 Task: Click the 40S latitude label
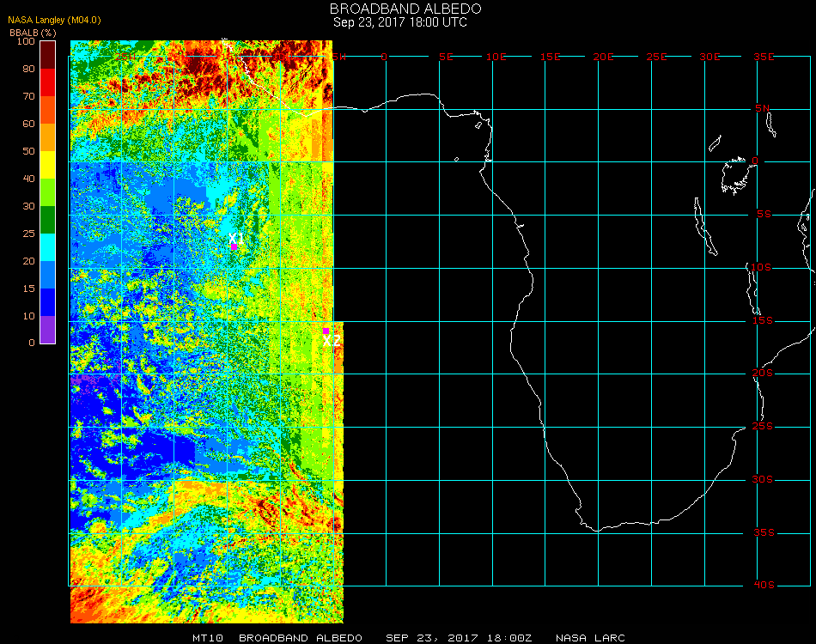click(x=764, y=586)
